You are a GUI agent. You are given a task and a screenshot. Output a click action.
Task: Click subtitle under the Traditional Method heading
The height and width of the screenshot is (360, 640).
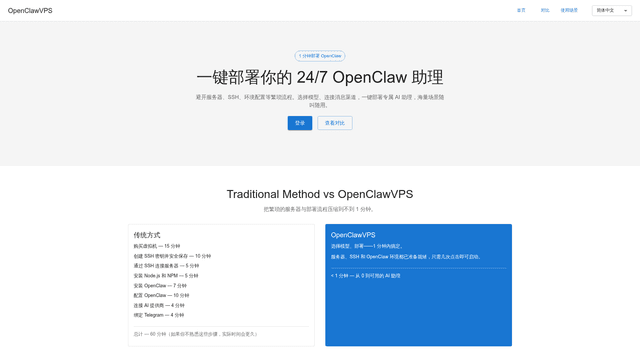click(x=320, y=209)
